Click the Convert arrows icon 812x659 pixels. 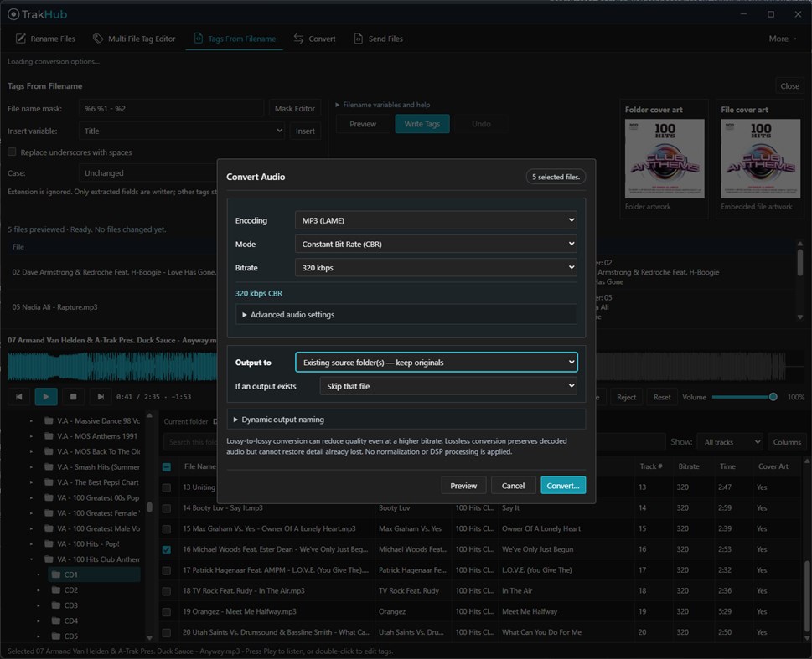point(299,39)
